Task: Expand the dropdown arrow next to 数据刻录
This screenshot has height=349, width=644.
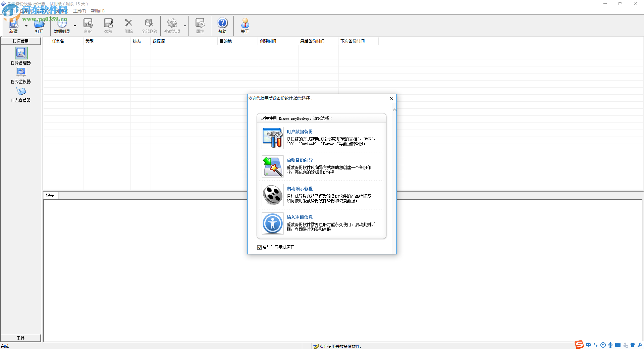Action: (x=75, y=26)
